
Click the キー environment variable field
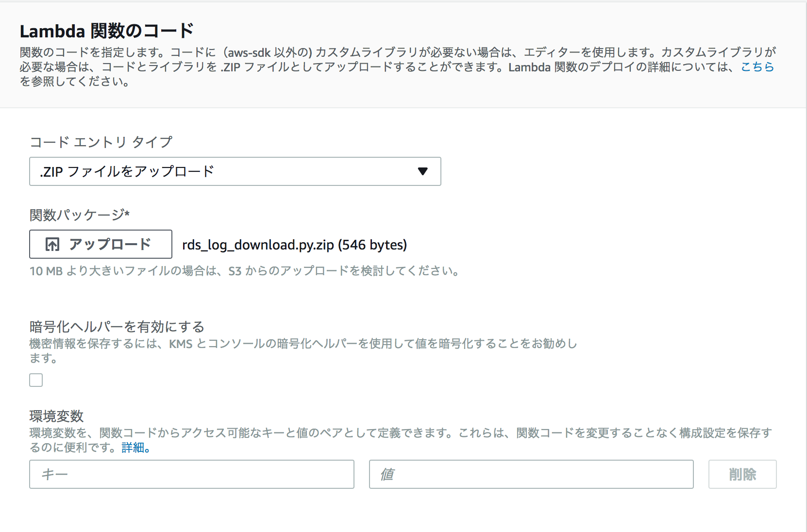192,474
